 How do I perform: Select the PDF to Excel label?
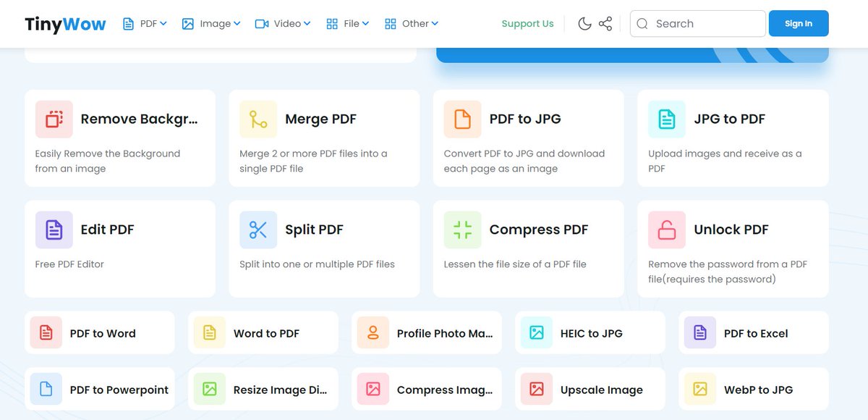click(x=756, y=334)
